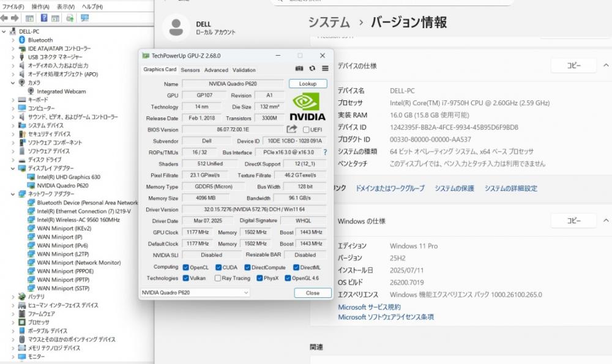Click the GPU-Z screenshot camera icon

click(x=299, y=69)
